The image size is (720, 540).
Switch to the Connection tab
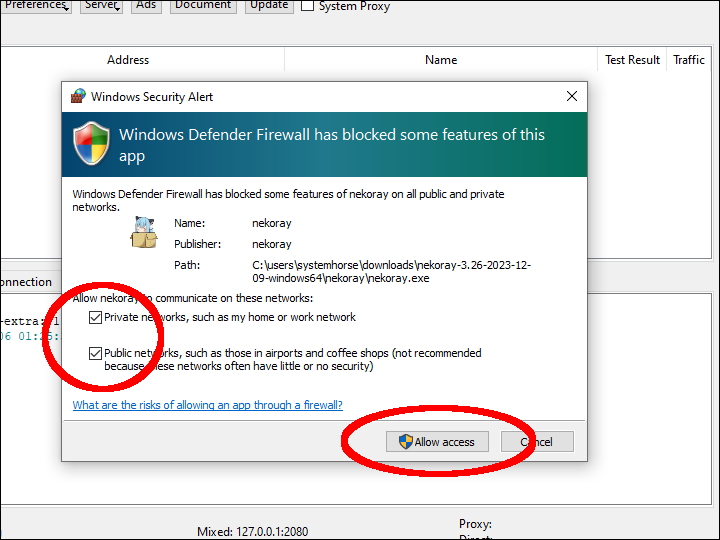[x=26, y=282]
